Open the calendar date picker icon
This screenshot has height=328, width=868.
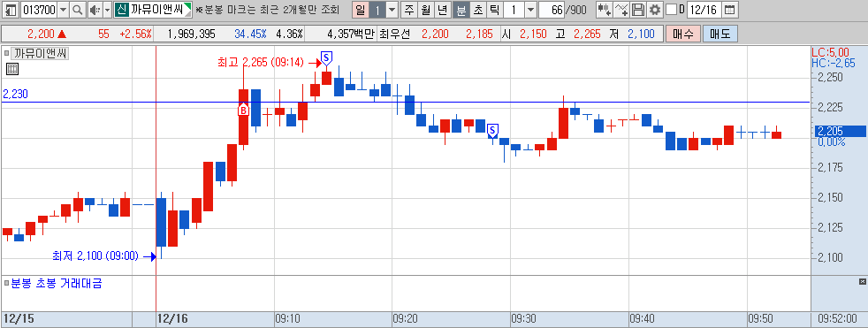(730, 10)
